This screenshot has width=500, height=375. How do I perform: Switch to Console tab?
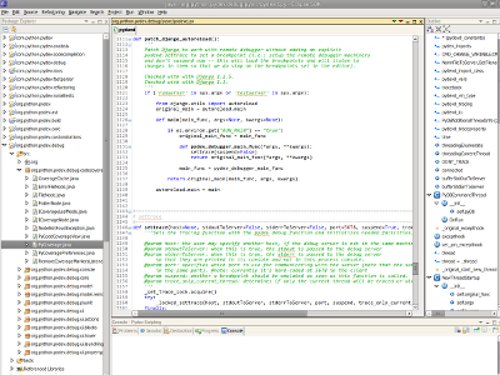pos(233,331)
